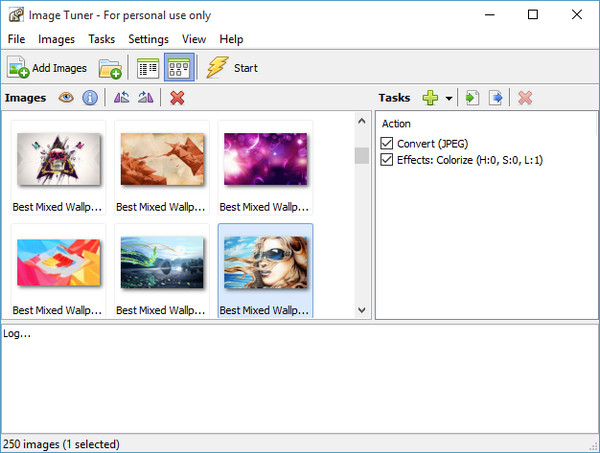Click the export task list icon
600x453 pixels.
tap(495, 98)
